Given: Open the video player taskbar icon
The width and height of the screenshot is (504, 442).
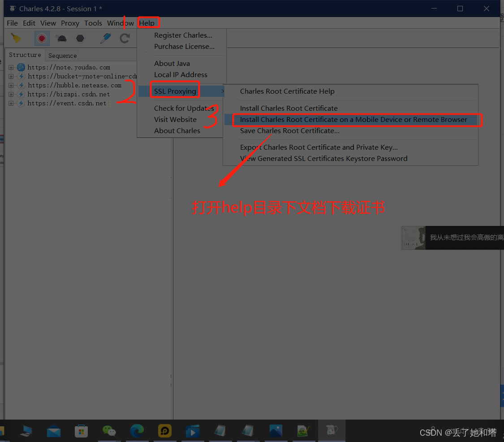Looking at the screenshot, I should point(193,431).
